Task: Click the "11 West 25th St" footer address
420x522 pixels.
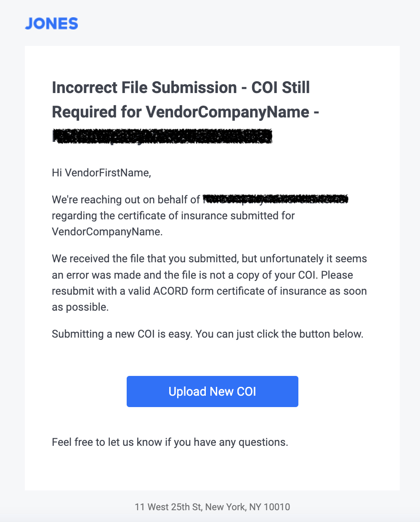Action: [167, 507]
